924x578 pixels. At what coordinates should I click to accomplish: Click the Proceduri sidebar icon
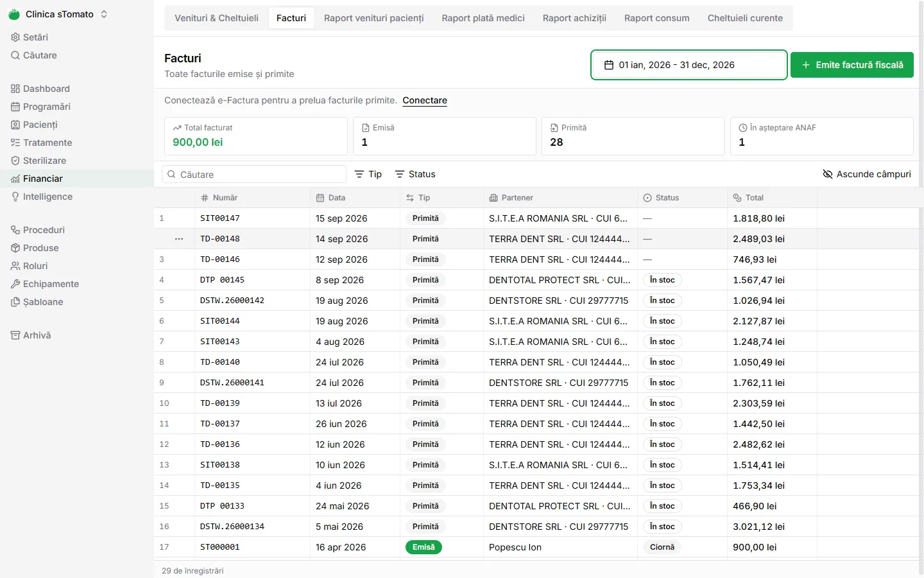15,230
